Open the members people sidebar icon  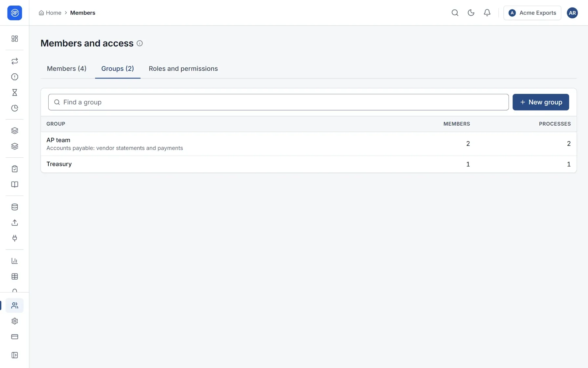[15, 306]
